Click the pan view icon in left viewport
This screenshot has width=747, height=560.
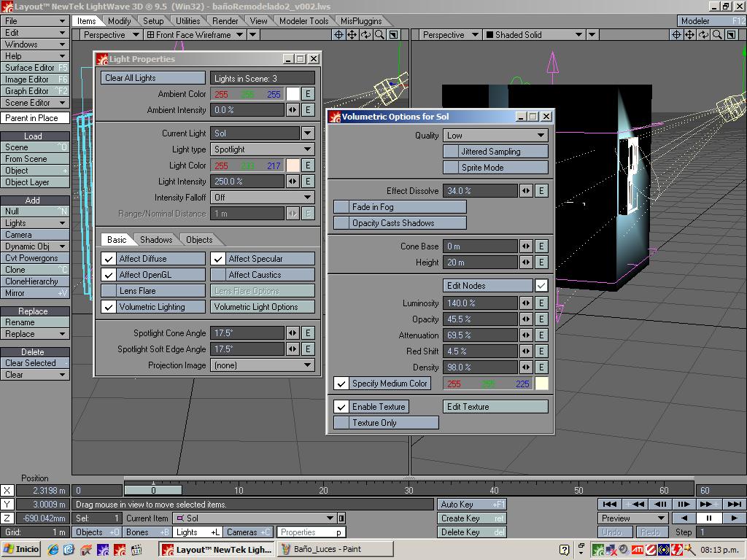coord(352,35)
